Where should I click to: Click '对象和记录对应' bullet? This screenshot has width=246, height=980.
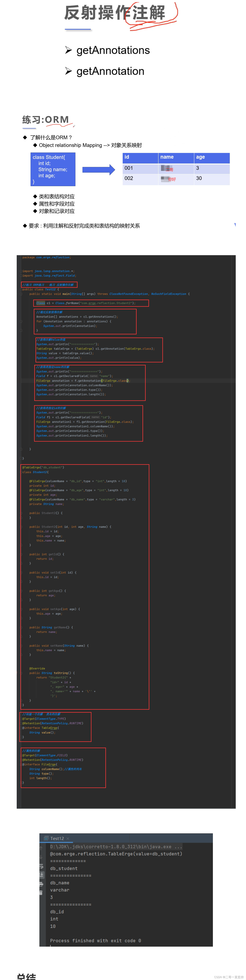[57, 211]
